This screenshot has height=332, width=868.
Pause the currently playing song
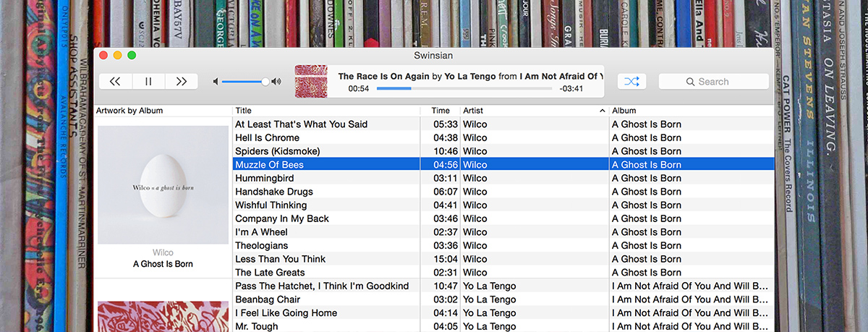[x=148, y=82]
